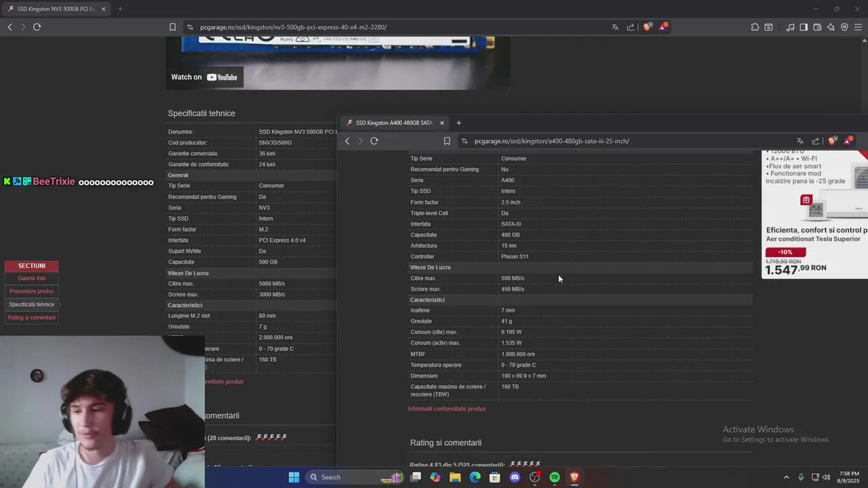The width and height of the screenshot is (868, 488).
Task: Open Microsoft Edge from the taskbar
Action: click(x=475, y=477)
